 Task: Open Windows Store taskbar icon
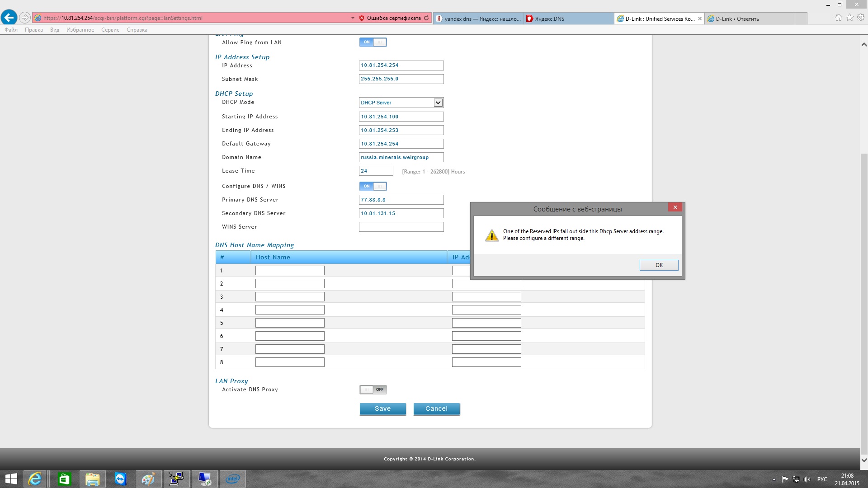(x=64, y=479)
